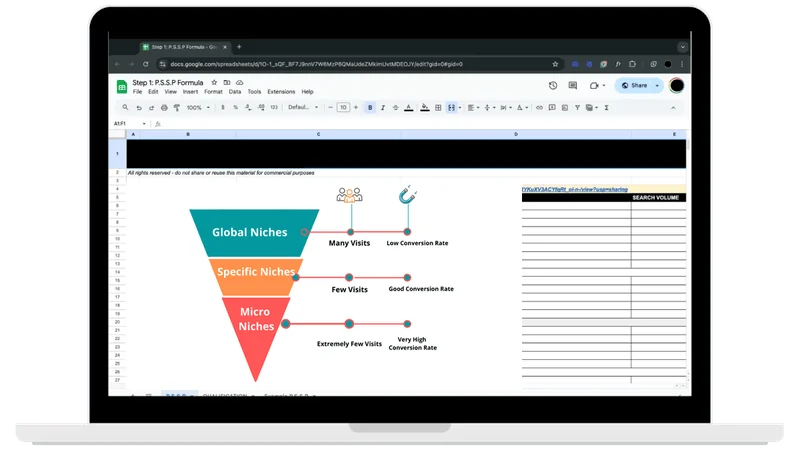Open horizontal align dropdown
This screenshot has width=800, height=450.
(x=473, y=108)
